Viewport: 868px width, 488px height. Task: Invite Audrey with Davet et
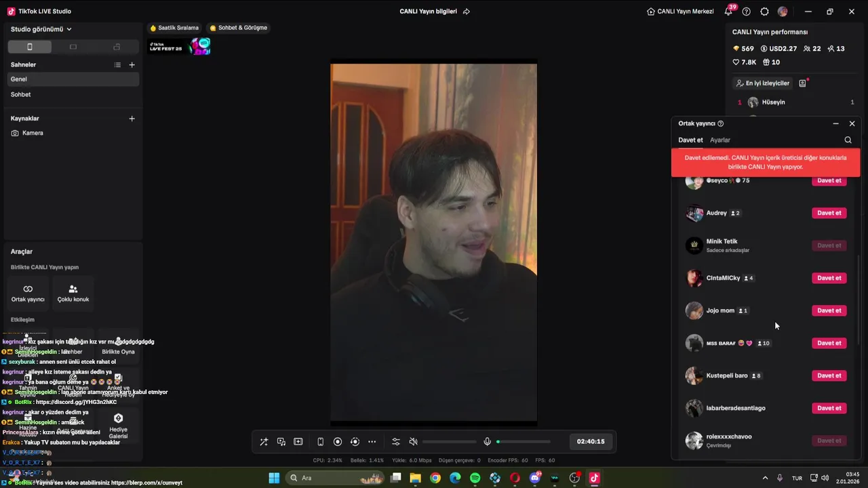point(829,213)
